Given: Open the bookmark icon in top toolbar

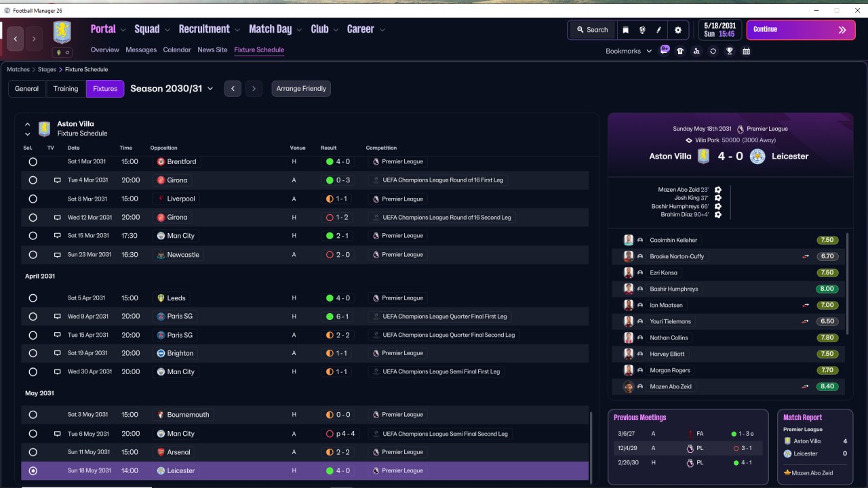Looking at the screenshot, I should click(x=625, y=30).
